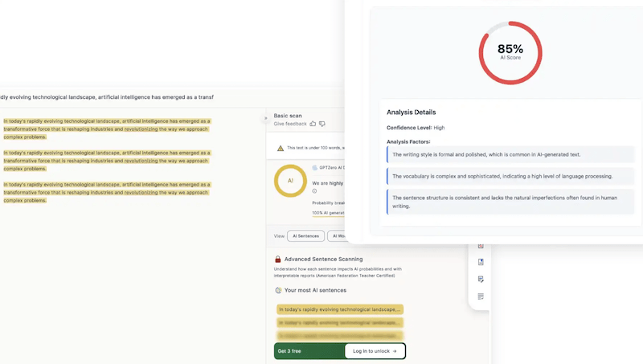643x364 pixels.
Task: Click the 'Give feedback' link
Action: [289, 124]
